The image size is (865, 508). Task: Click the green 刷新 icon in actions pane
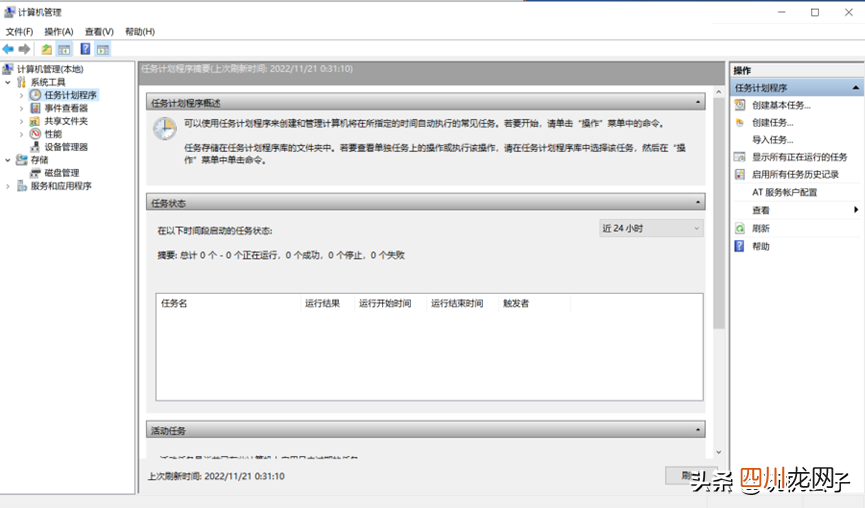[x=740, y=228]
